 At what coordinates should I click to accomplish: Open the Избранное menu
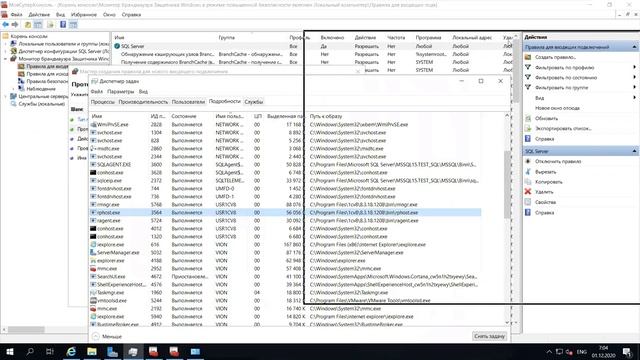click(x=84, y=15)
